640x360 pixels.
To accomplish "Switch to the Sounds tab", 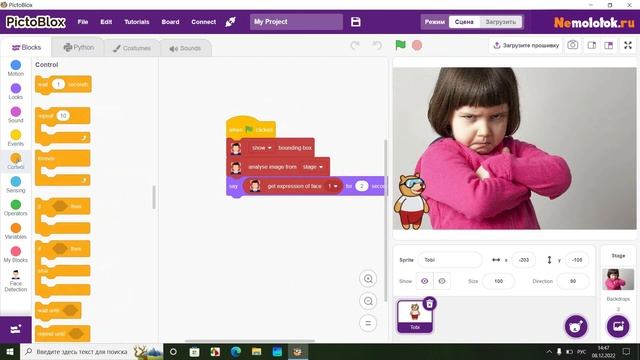I will tap(185, 48).
